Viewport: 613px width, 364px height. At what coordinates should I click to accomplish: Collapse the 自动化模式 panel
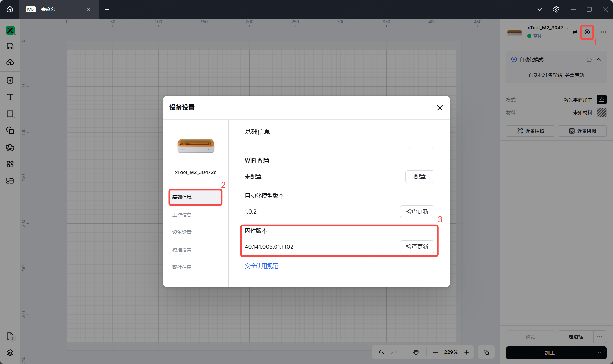(x=599, y=59)
